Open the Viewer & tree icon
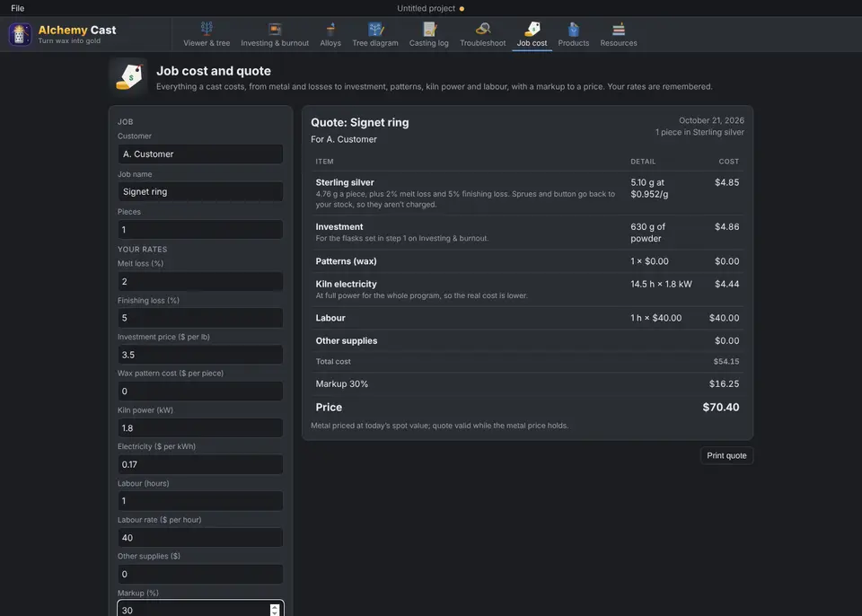This screenshot has width=862, height=616. click(x=207, y=28)
